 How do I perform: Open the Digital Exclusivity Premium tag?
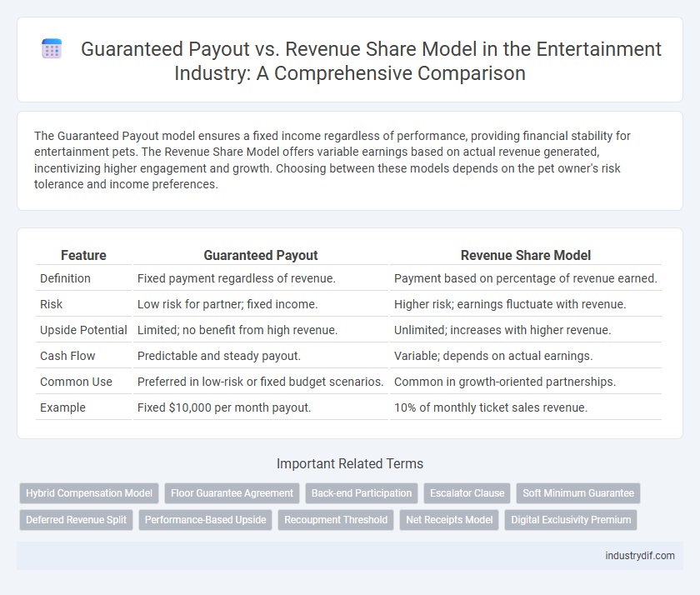click(x=571, y=520)
